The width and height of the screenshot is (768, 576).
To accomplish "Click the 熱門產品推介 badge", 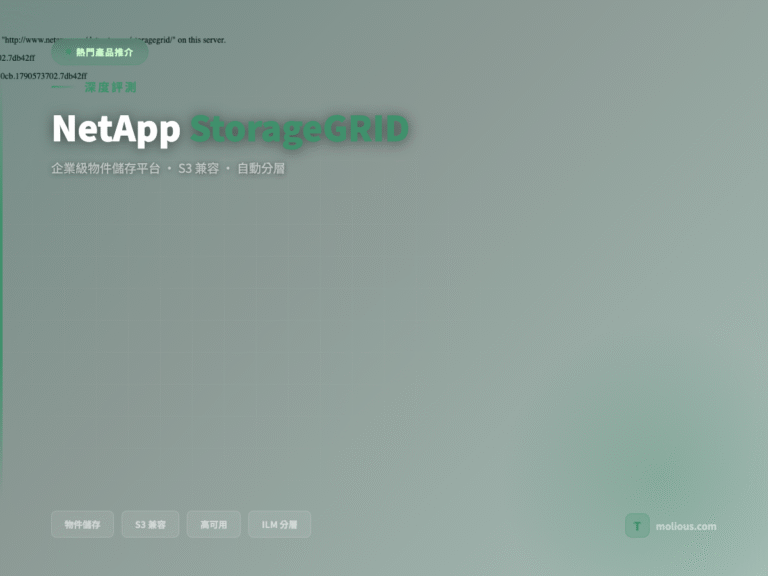I will pyautogui.click(x=99, y=52).
